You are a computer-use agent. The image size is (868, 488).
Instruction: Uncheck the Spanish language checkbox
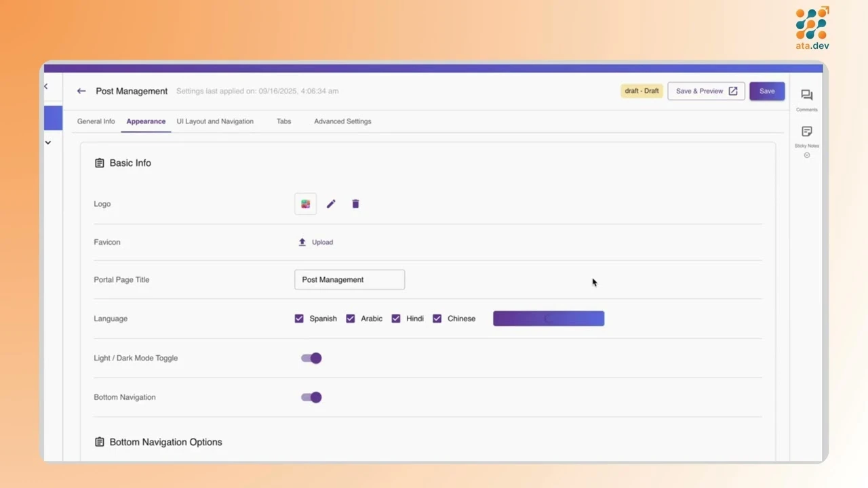pyautogui.click(x=299, y=319)
